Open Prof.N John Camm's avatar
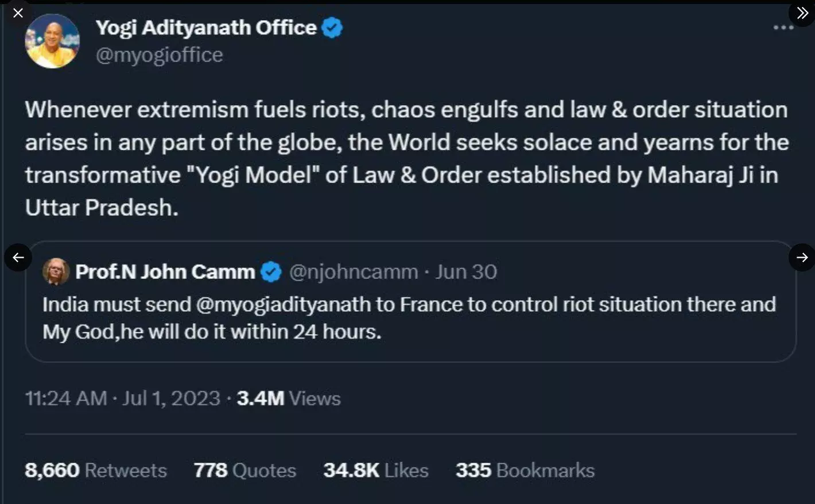 click(56, 272)
